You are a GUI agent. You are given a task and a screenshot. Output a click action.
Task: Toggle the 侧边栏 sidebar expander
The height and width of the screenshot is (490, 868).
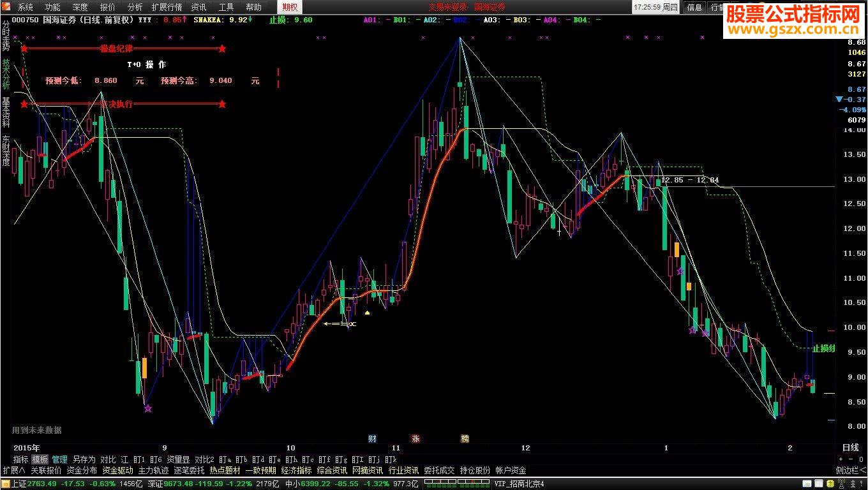point(851,470)
